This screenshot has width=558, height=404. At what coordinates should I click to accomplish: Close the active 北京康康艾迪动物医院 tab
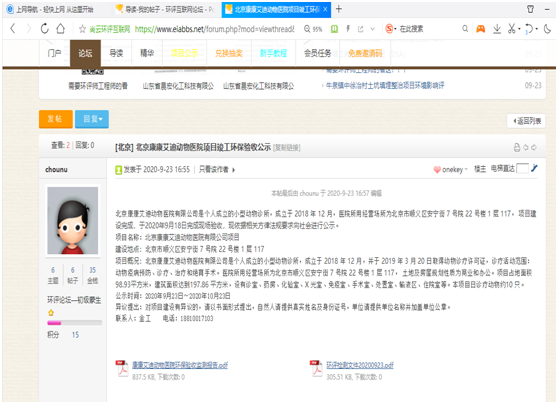[325, 10]
